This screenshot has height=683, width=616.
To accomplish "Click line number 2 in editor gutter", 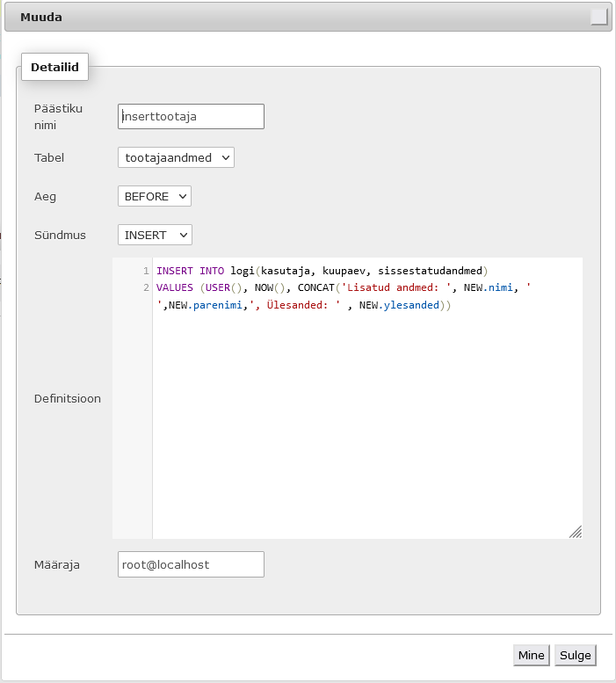I will tap(146, 288).
